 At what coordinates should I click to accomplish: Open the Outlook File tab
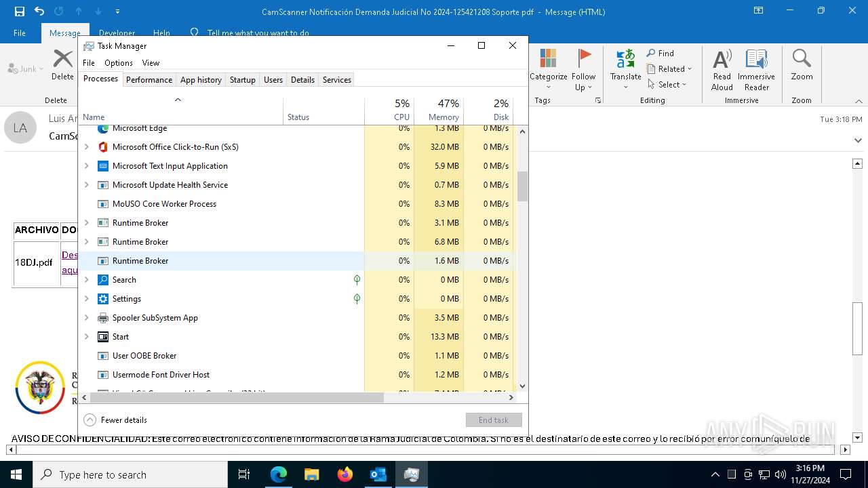coord(20,33)
